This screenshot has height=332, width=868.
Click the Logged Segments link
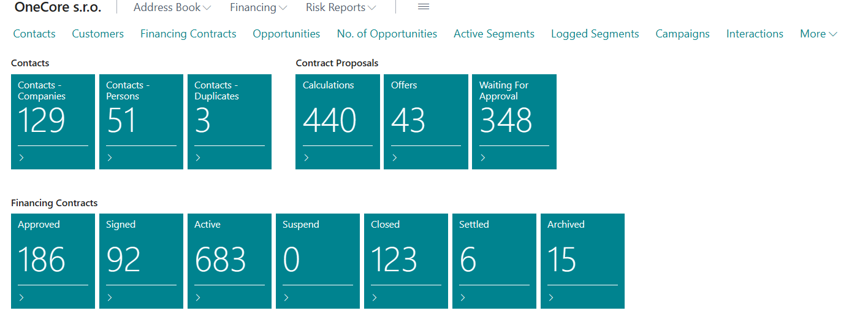point(595,34)
